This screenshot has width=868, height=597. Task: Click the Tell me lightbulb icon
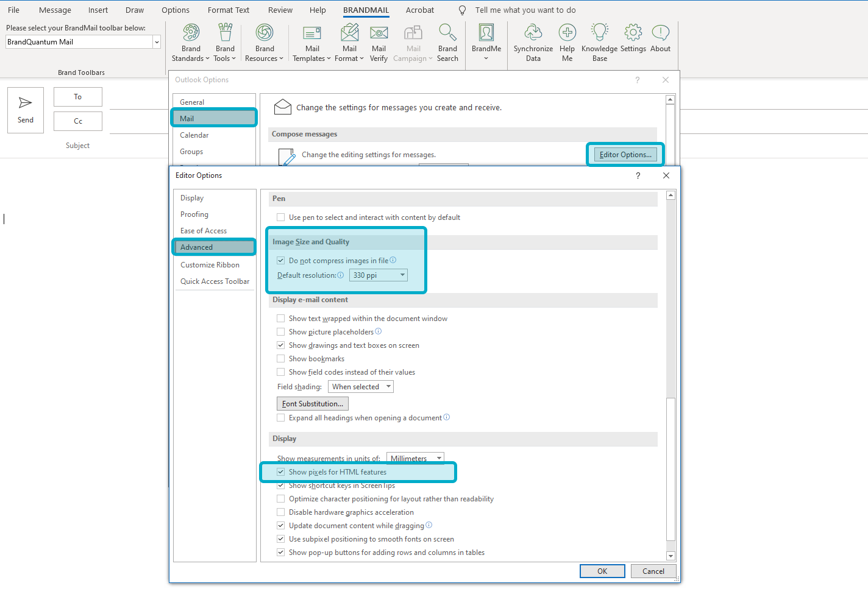pyautogui.click(x=463, y=10)
